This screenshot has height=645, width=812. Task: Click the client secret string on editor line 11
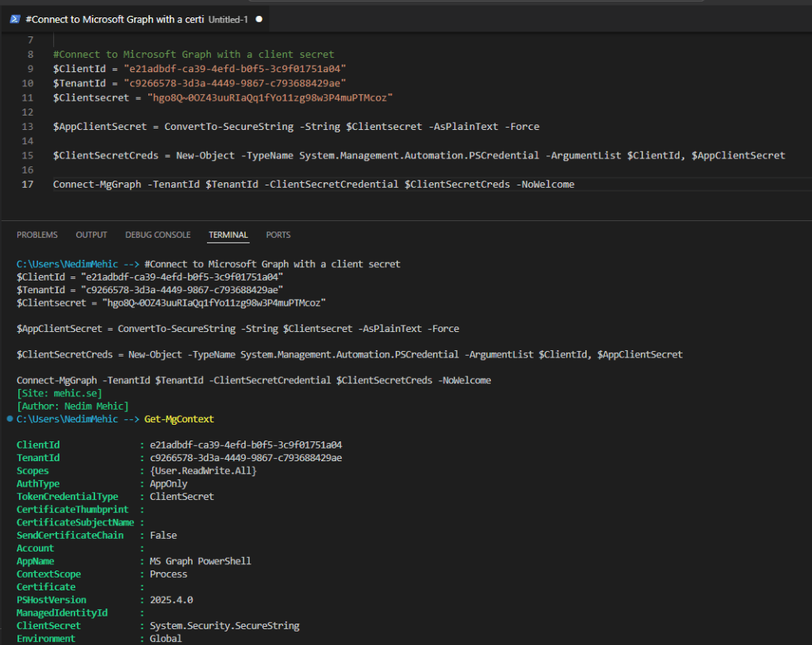pyautogui.click(x=270, y=97)
